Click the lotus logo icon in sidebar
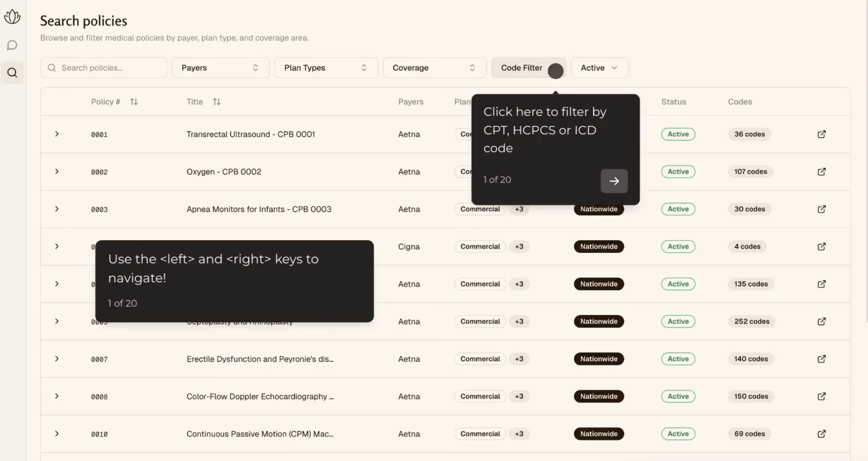 point(12,16)
